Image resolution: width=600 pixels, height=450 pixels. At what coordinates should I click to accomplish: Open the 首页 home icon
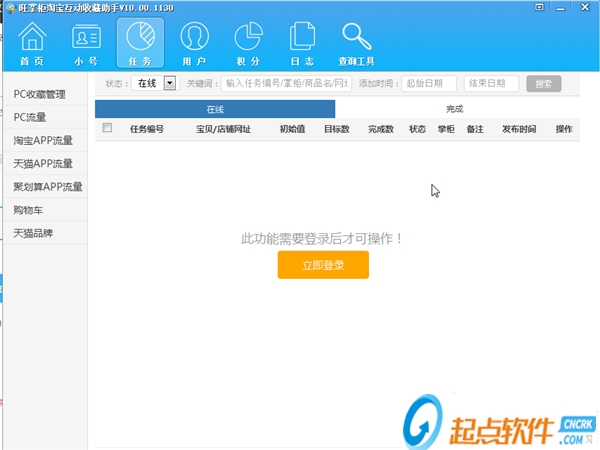(x=32, y=44)
